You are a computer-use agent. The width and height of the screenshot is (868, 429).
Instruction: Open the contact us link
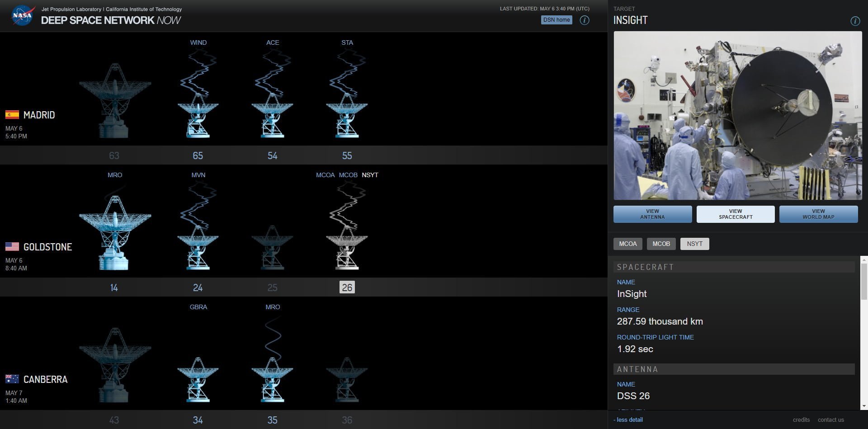pyautogui.click(x=831, y=420)
